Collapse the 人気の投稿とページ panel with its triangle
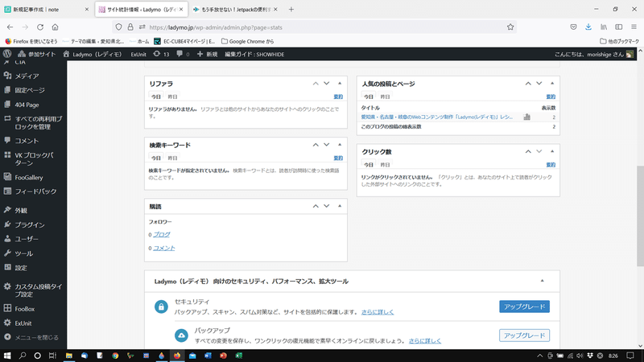 tap(552, 84)
